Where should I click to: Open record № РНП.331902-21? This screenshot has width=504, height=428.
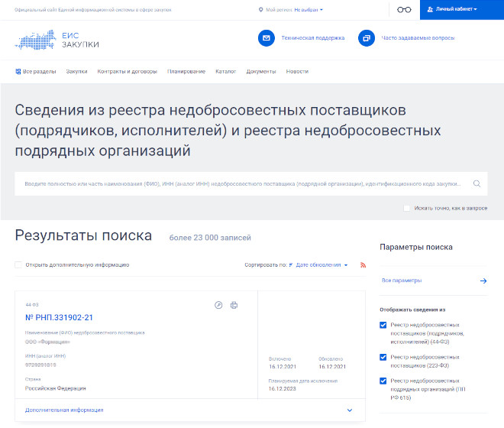(x=59, y=318)
